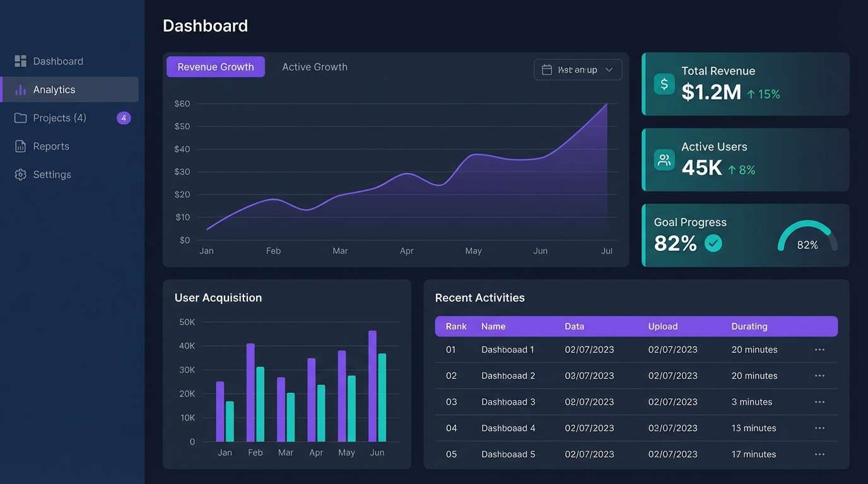Open the ellipsis menu for Dashboaad 5
Image resolution: width=868 pixels, height=484 pixels.
pos(819,454)
